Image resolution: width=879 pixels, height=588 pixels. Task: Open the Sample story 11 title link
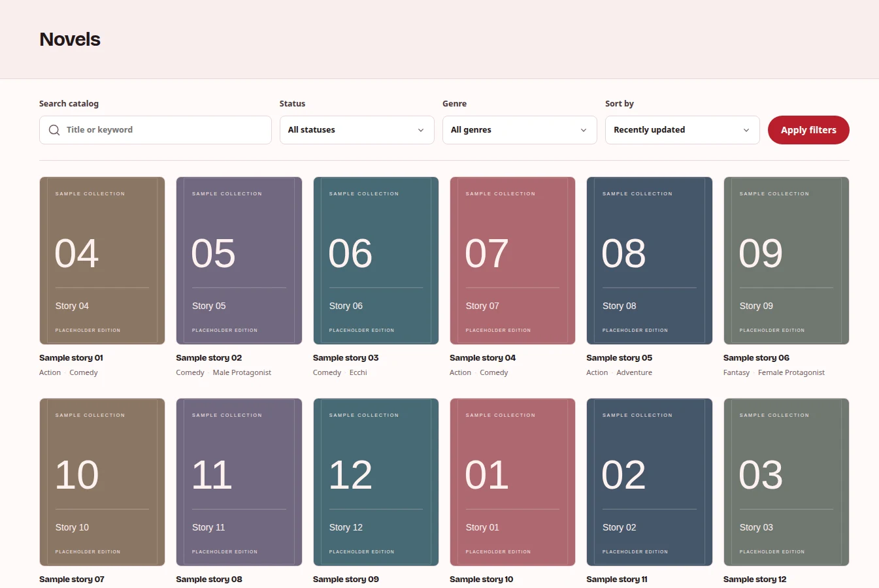[617, 580]
